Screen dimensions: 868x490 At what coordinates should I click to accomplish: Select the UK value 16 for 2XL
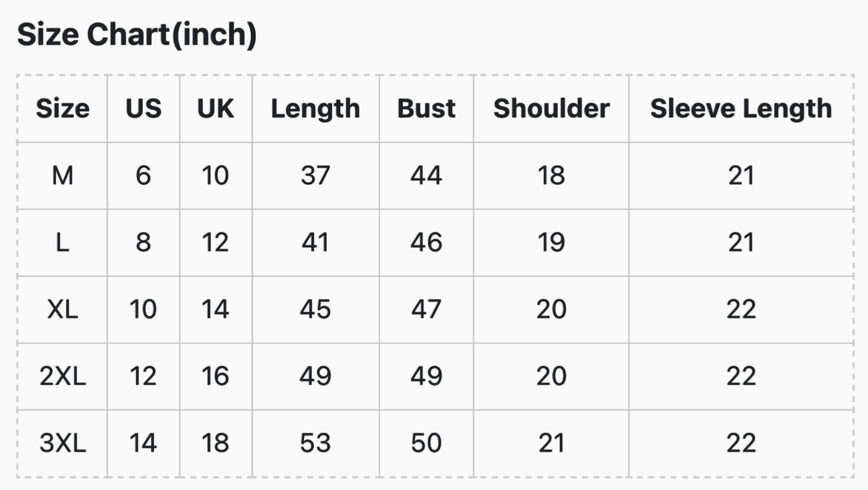(x=216, y=376)
